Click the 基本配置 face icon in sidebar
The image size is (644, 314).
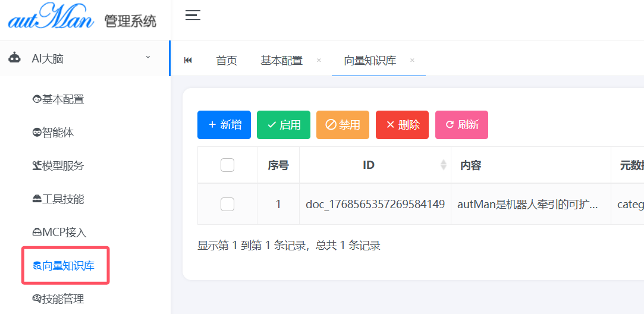[37, 99]
